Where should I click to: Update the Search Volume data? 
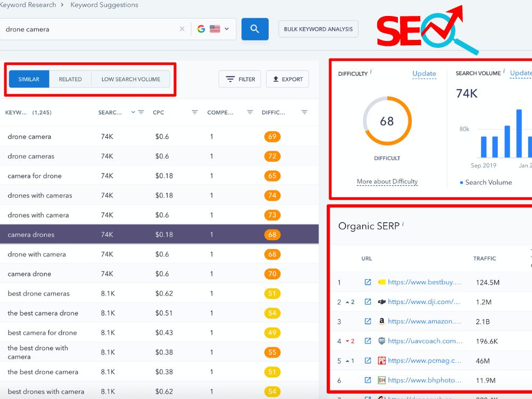click(521, 73)
